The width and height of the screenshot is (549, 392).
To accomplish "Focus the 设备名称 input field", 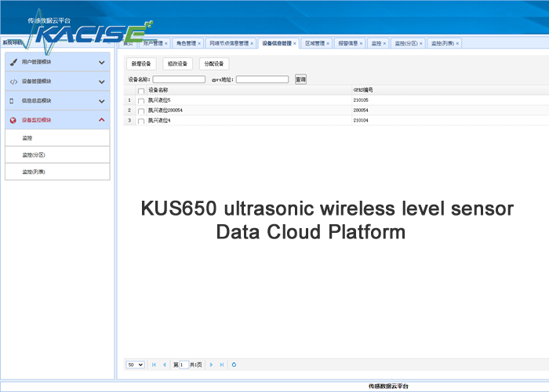I will tap(179, 79).
